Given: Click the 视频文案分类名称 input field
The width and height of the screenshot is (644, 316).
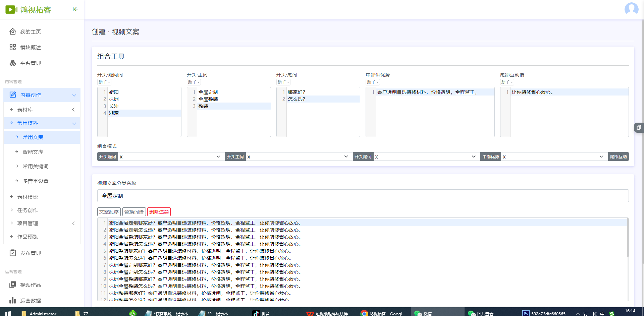Looking at the screenshot, I should point(363,196).
